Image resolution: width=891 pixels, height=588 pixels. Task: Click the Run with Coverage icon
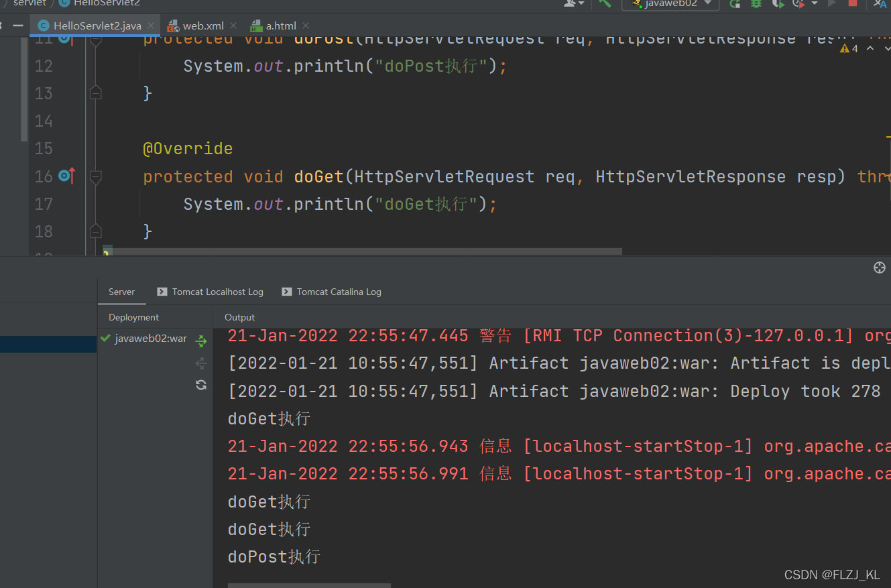778,3
